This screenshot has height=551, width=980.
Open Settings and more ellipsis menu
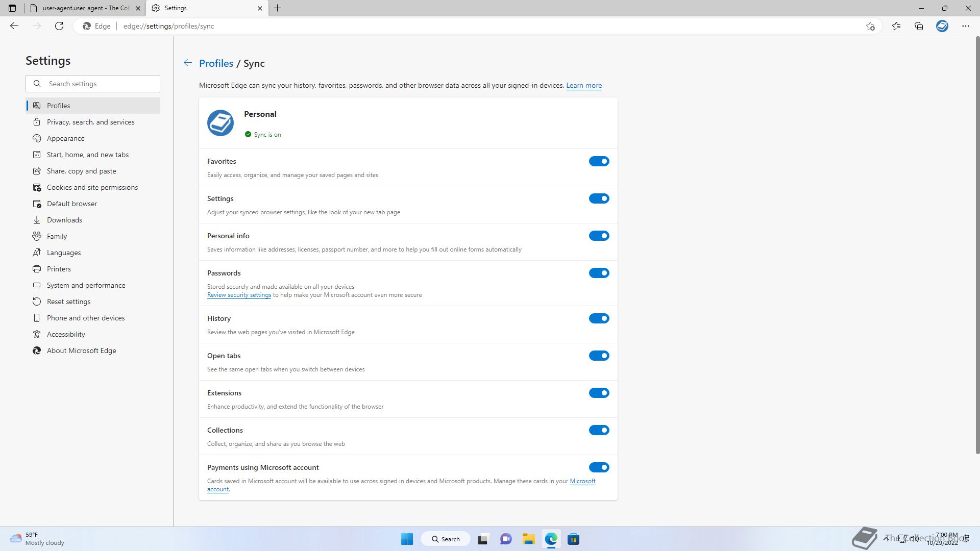pos(966,26)
